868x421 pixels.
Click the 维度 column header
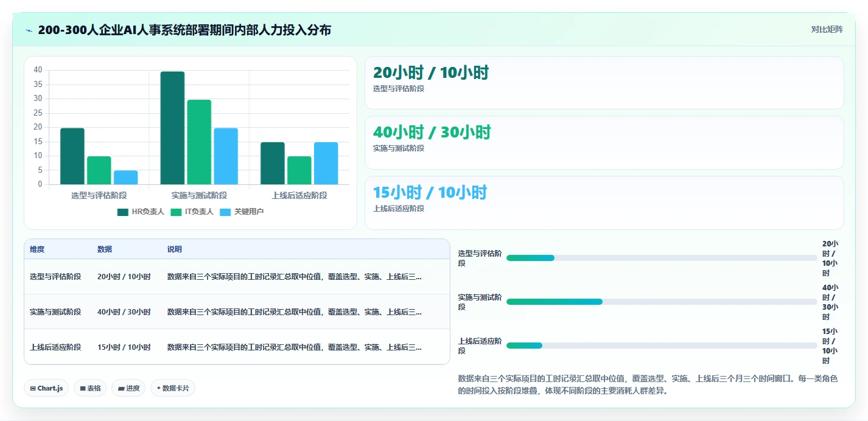(x=37, y=249)
